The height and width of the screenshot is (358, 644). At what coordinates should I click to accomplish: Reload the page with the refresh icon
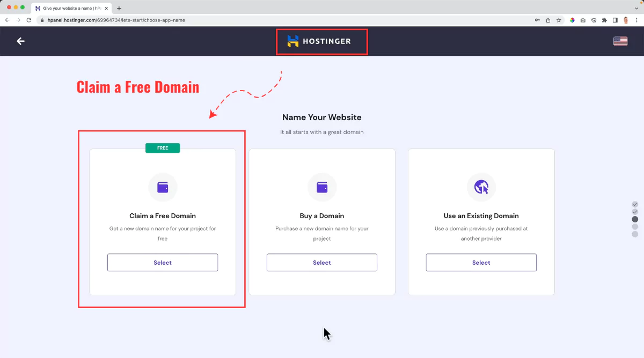28,20
